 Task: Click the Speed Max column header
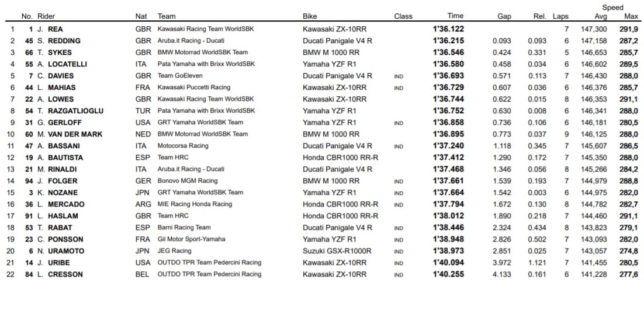631,16
